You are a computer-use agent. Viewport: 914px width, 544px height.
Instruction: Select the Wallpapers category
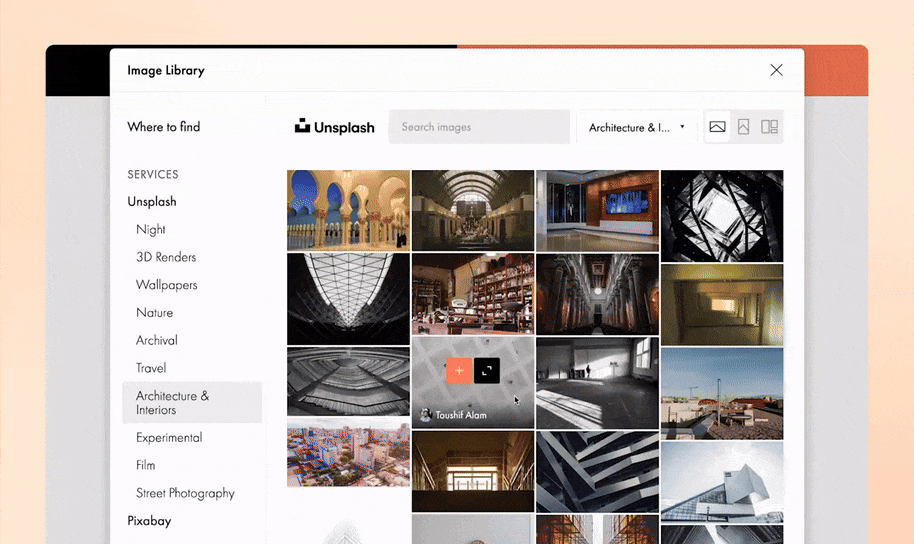pyautogui.click(x=166, y=285)
